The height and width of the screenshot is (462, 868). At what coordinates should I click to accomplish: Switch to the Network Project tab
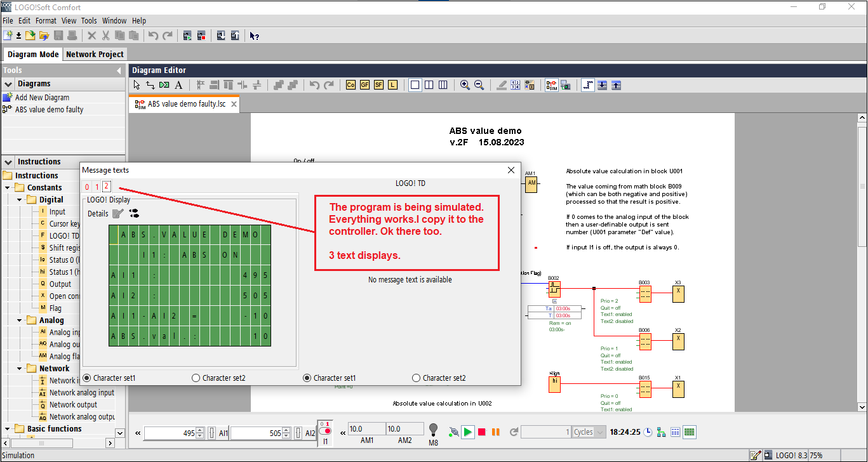[x=95, y=54]
